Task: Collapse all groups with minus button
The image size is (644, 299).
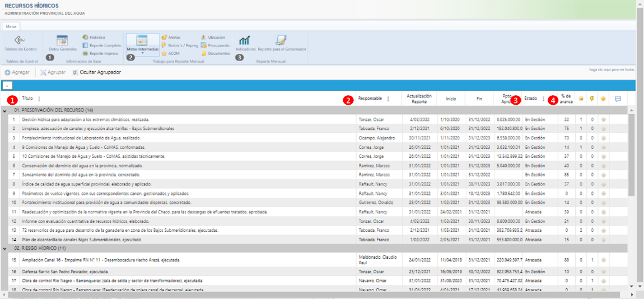Action: [x=7, y=86]
